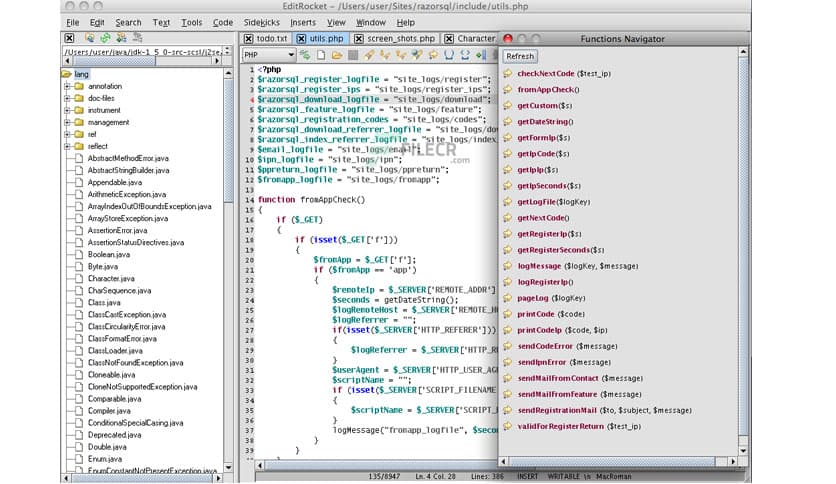
Task: Select Comparable.java in the file tree
Action: (114, 399)
